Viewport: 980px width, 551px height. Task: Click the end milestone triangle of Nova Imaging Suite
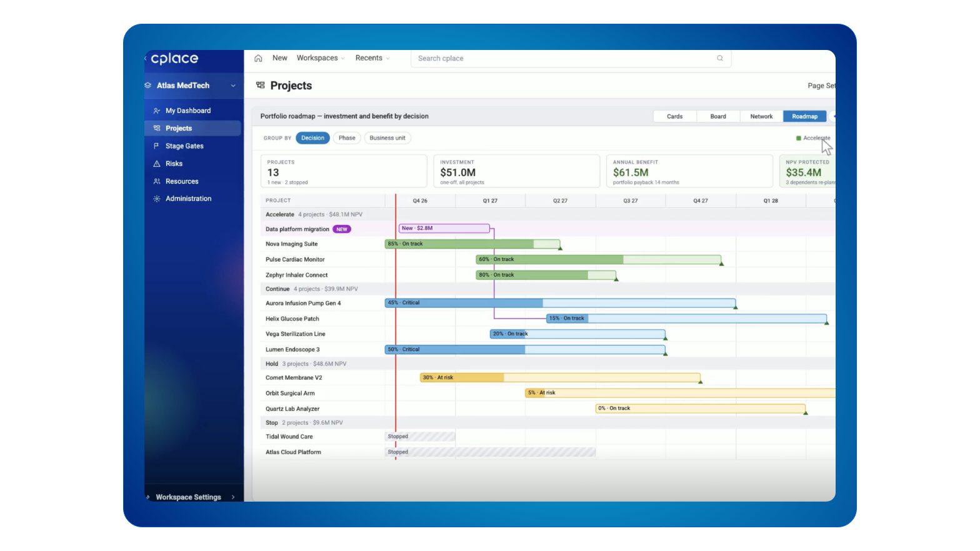pos(560,248)
